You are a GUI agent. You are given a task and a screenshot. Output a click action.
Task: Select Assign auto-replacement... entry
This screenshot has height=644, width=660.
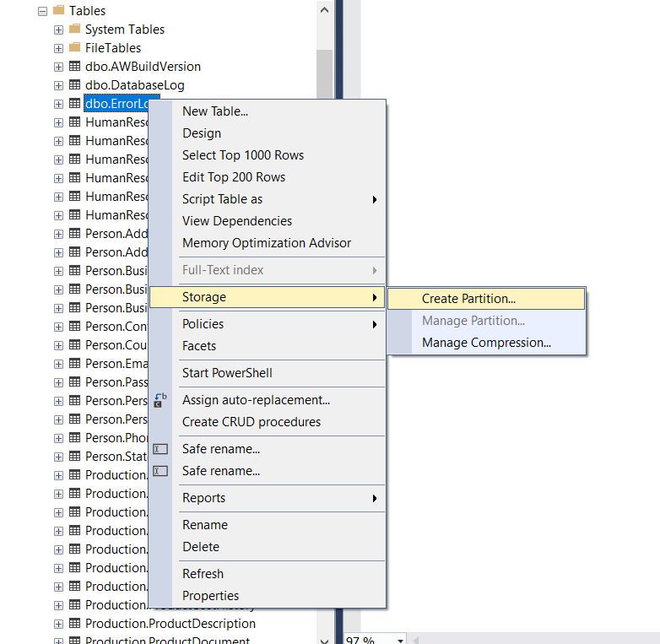(268, 400)
